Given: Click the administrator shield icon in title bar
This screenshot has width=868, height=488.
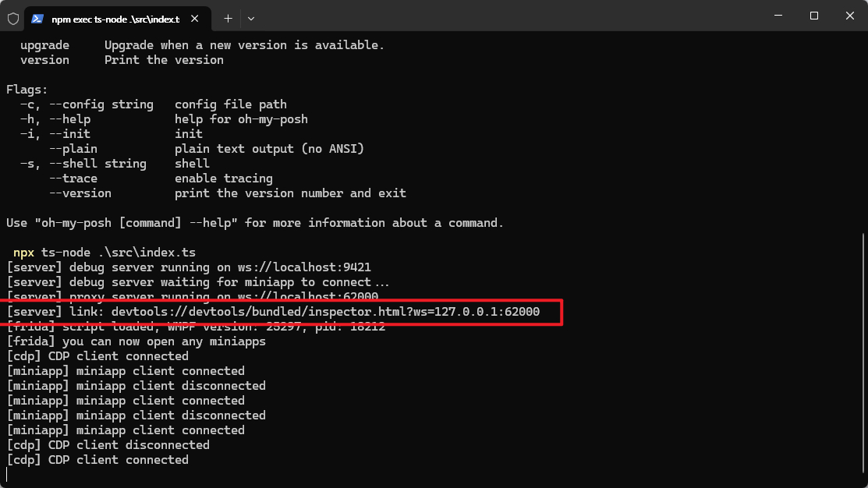Looking at the screenshot, I should (x=13, y=19).
